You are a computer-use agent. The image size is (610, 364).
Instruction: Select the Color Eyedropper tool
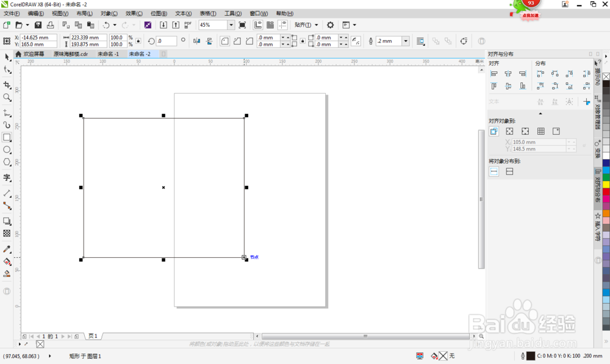(x=7, y=249)
